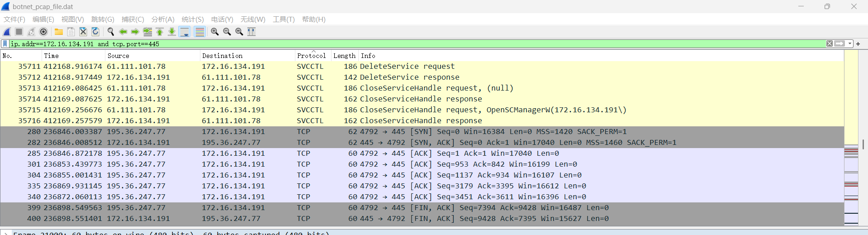Start capturing packets with the shark fin icon
868x235 pixels.
(7, 32)
